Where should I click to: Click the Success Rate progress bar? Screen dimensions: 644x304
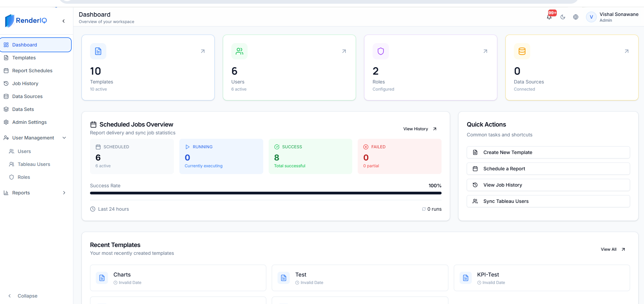coord(266,193)
